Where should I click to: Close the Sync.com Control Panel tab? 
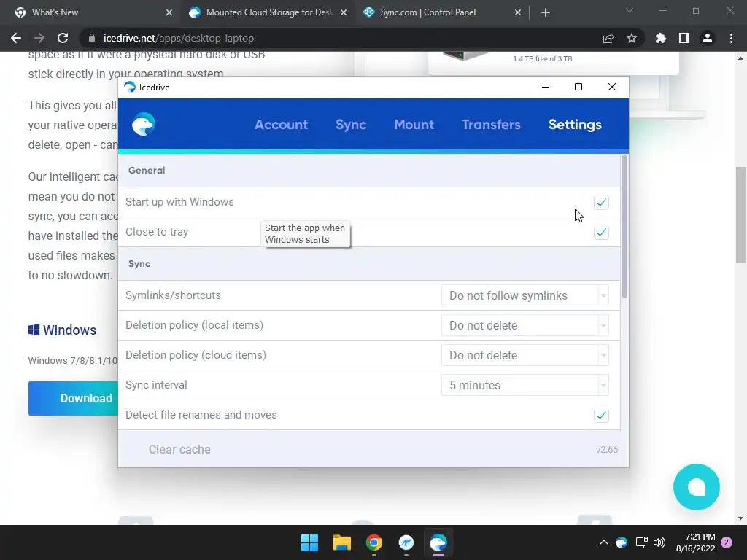tap(518, 13)
